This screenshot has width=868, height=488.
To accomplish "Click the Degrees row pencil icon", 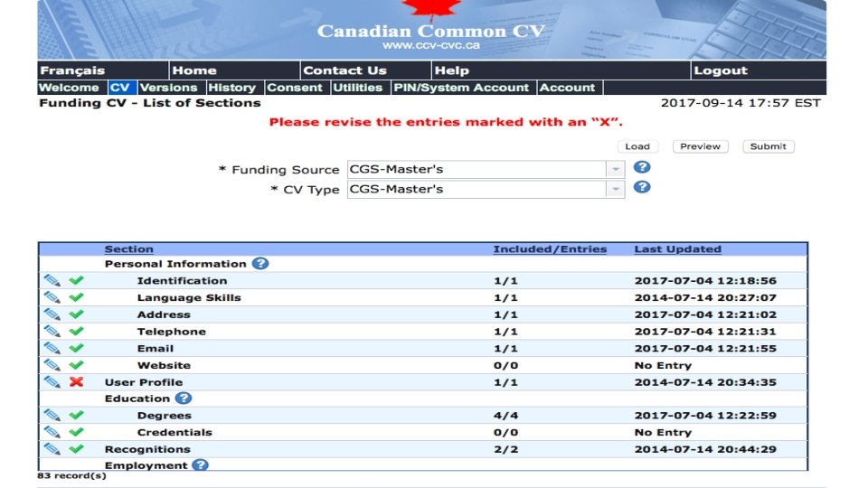I will 52,415.
